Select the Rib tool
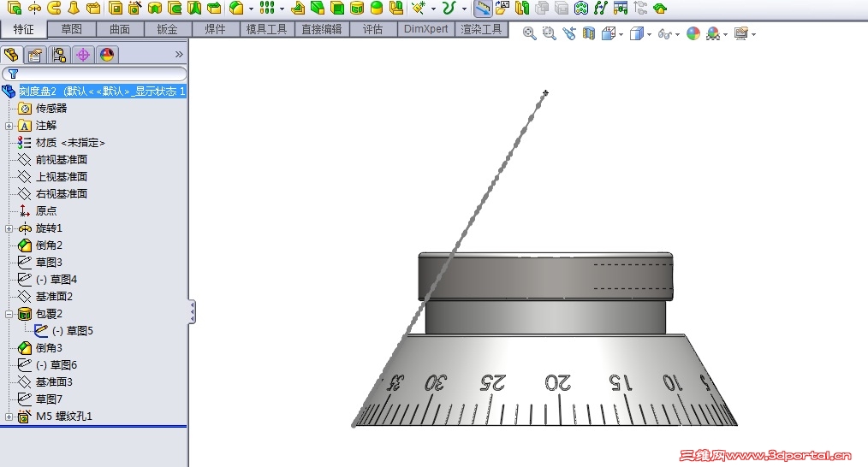Screen dimensions: 868x467 coord(298,8)
